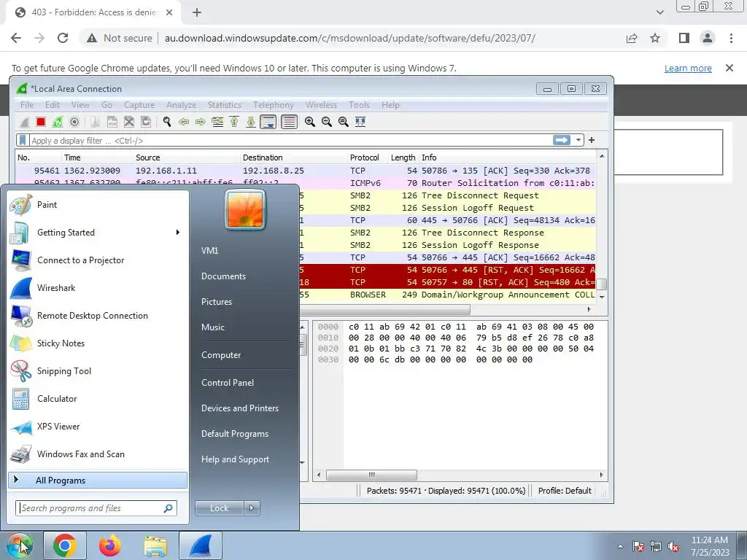The width and height of the screenshot is (747, 560).
Task: Click the resize columns to content icon
Action: [x=360, y=122]
